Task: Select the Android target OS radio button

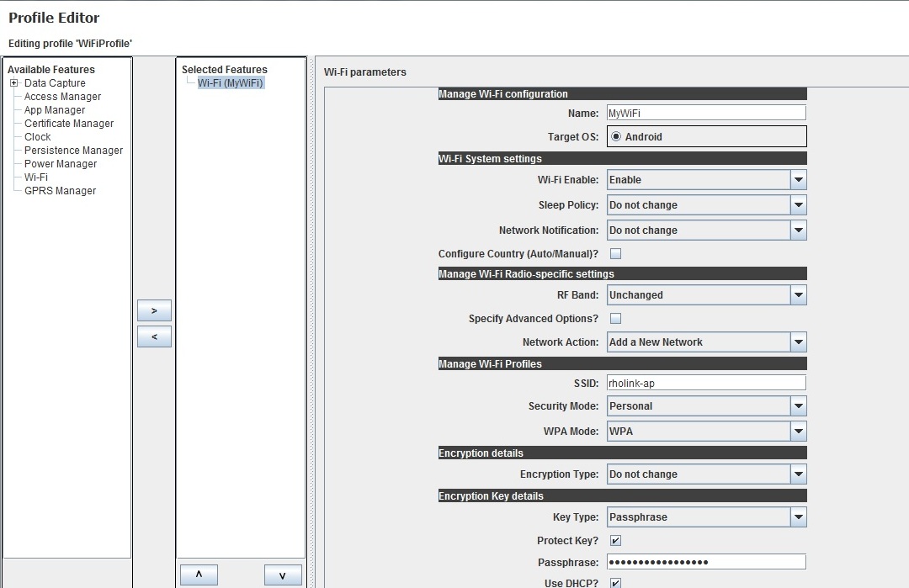Action: 616,136
